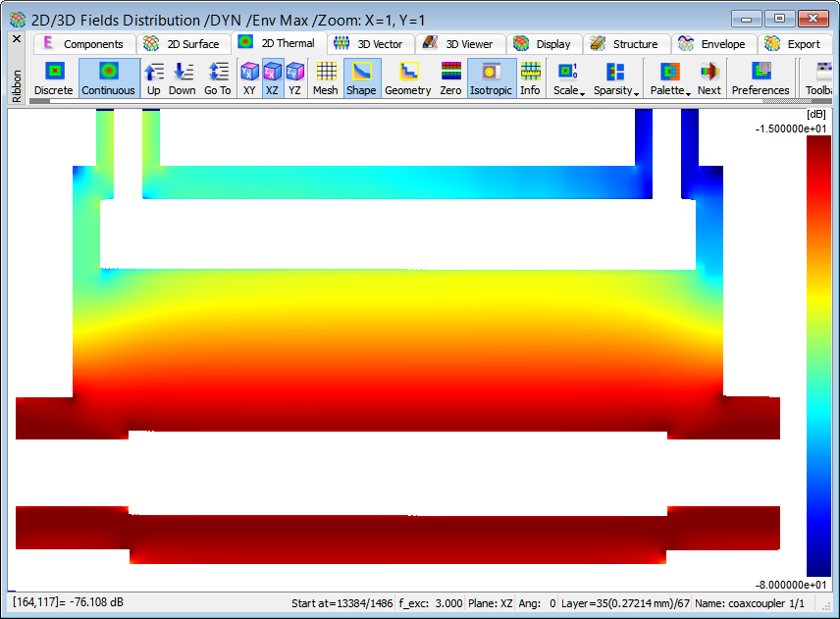Click the Up layer icon

tap(154, 78)
